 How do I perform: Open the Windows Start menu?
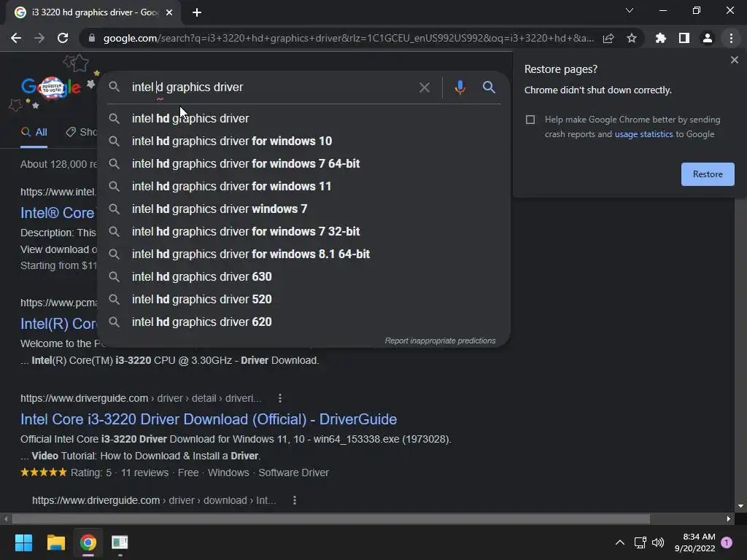23,542
